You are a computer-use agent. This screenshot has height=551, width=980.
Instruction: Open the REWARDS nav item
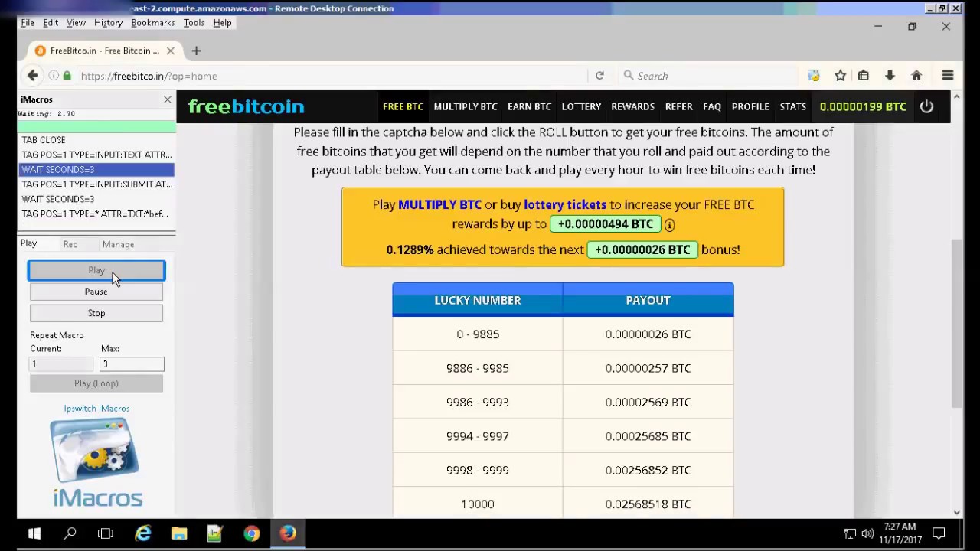tap(632, 106)
